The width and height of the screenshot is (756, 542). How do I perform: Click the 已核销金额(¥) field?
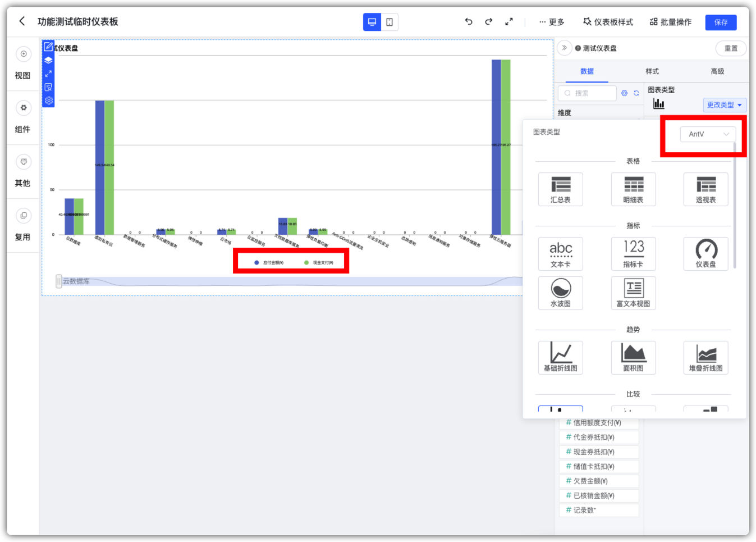coord(599,495)
